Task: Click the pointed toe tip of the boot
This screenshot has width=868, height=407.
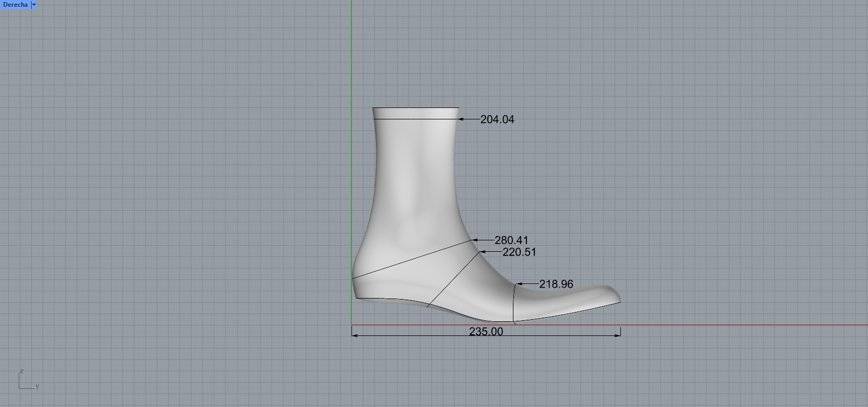Action: coord(619,300)
